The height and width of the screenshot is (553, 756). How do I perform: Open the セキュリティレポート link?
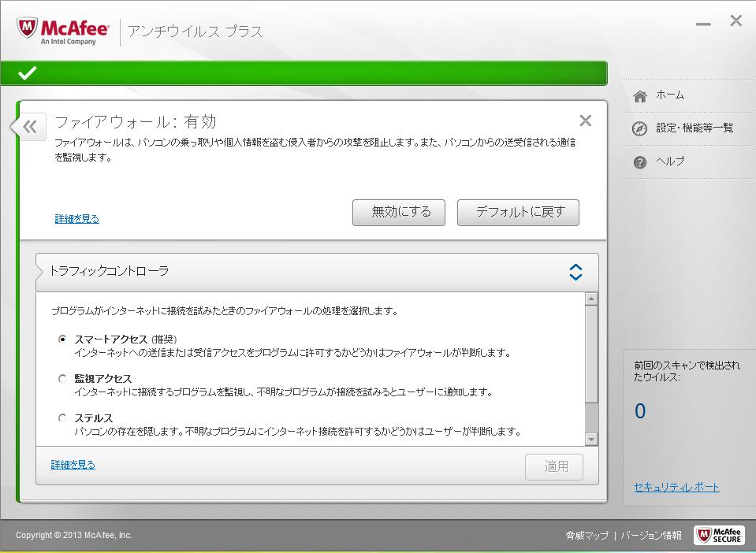click(676, 487)
